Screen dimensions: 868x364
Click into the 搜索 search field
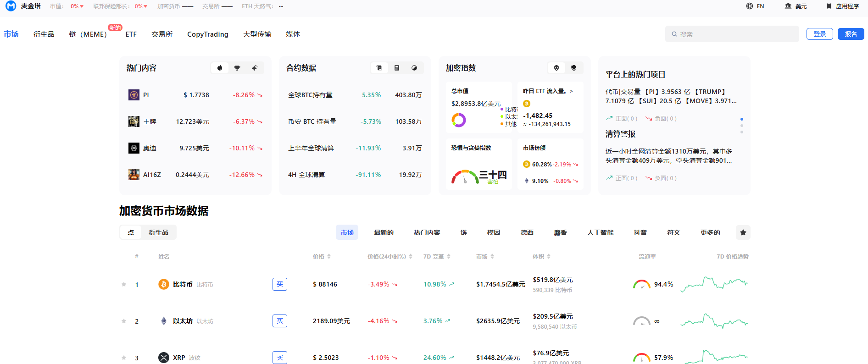(732, 34)
